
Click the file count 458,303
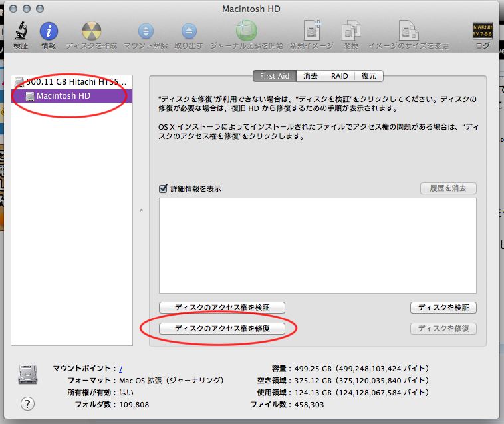(x=309, y=405)
